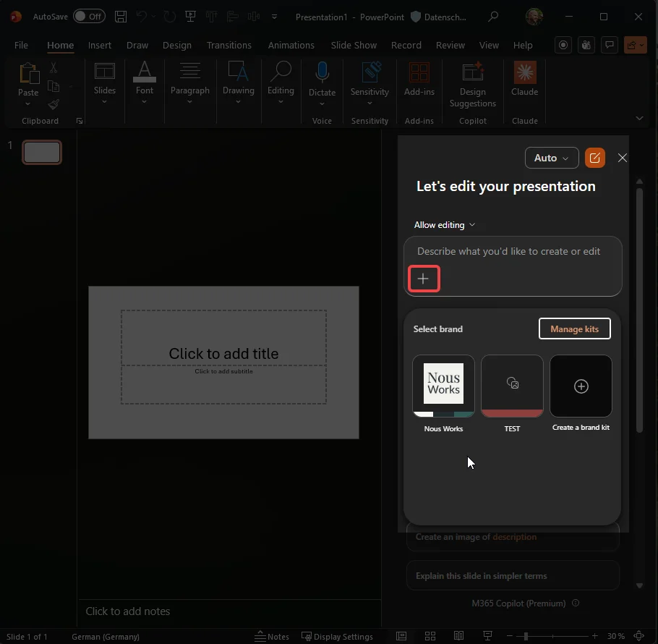Click the Copy icon

coord(54,86)
